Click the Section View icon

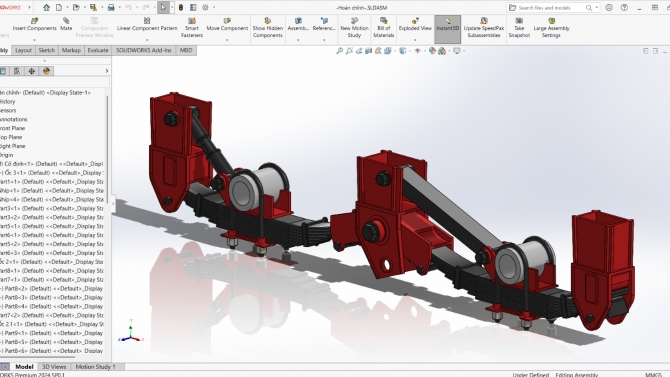(x=368, y=51)
